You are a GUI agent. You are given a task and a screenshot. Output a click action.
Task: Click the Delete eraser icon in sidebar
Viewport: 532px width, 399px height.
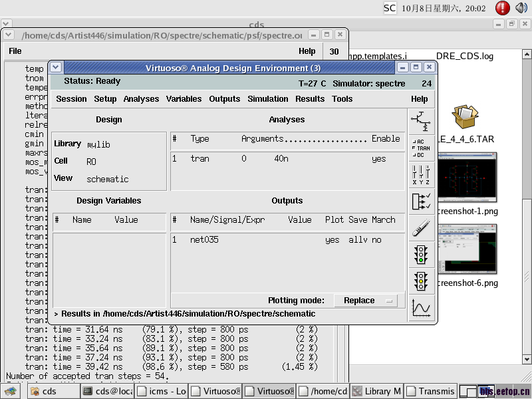click(420, 228)
